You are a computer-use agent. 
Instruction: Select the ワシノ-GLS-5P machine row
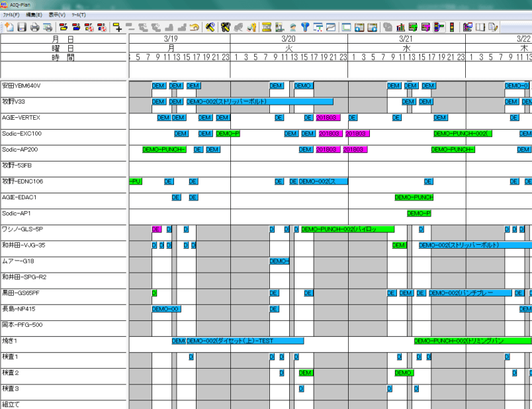(64, 232)
